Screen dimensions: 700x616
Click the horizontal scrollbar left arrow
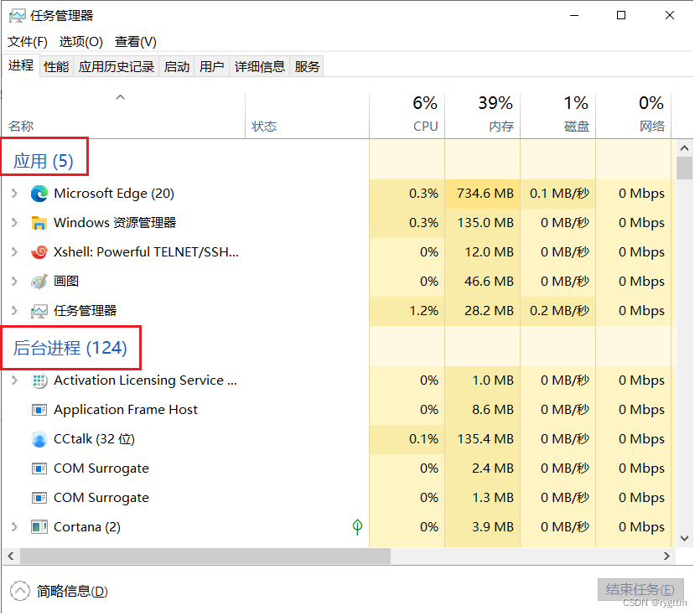point(11,556)
